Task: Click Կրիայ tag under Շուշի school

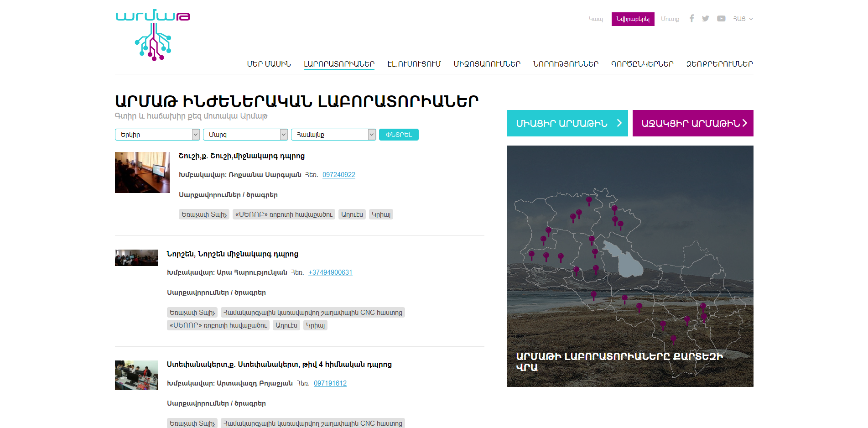Action: click(x=381, y=214)
